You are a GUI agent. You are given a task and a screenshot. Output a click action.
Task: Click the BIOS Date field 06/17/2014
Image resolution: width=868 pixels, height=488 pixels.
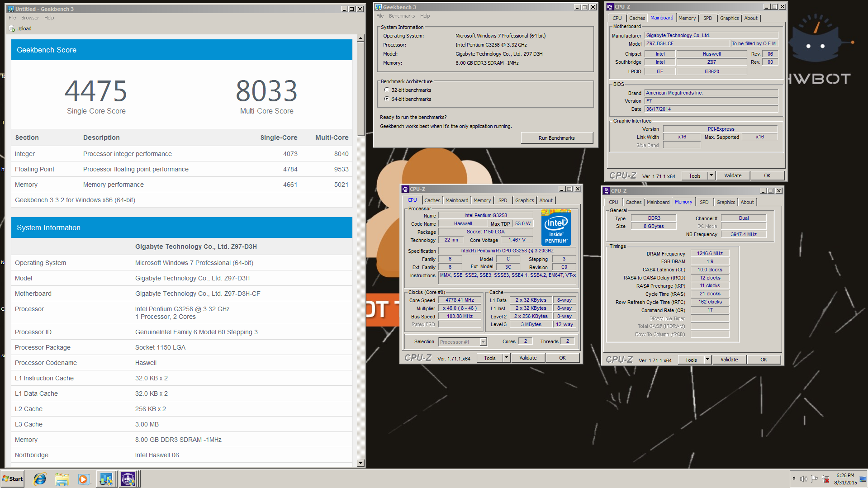tap(711, 109)
